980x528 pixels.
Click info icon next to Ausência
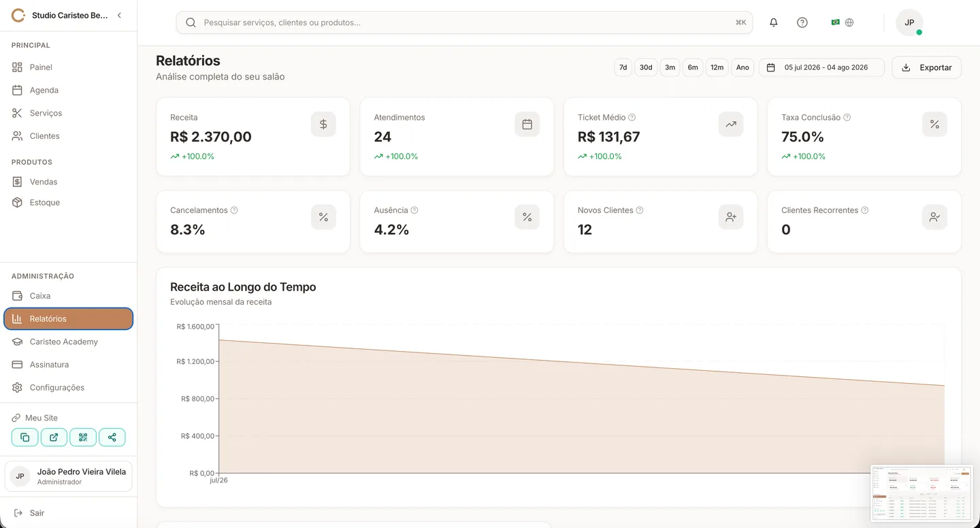point(414,210)
